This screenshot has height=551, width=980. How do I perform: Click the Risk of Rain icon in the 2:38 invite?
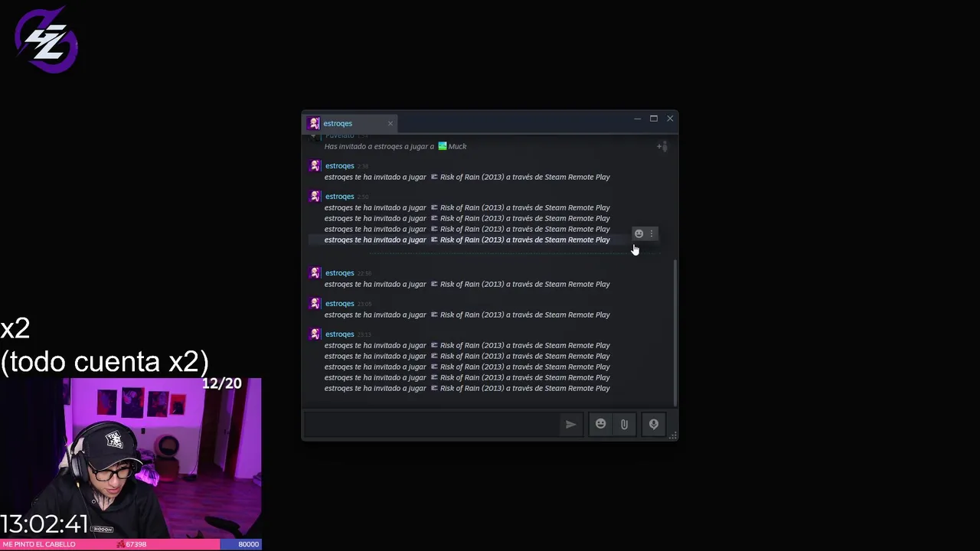pyautogui.click(x=434, y=177)
